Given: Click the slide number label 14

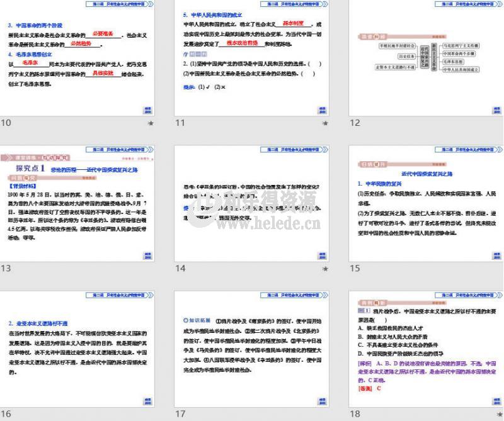Looking at the screenshot, I should (180, 268).
